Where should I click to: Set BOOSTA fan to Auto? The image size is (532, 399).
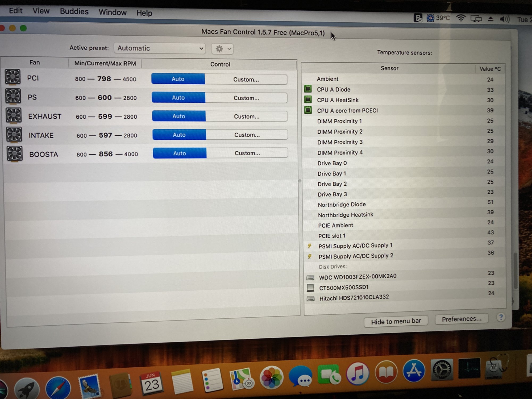[180, 153]
